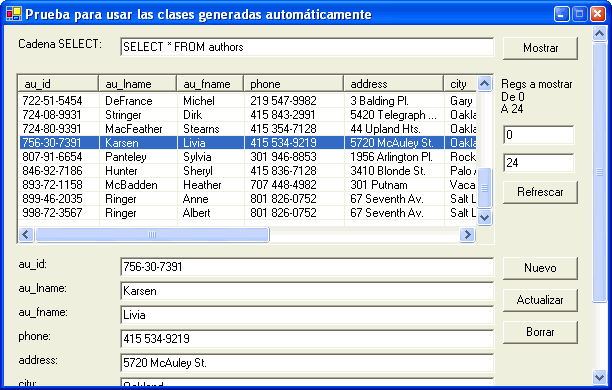The width and height of the screenshot is (612, 390).
Task: Click the grid's scroll down arrow
Action: [x=484, y=217]
